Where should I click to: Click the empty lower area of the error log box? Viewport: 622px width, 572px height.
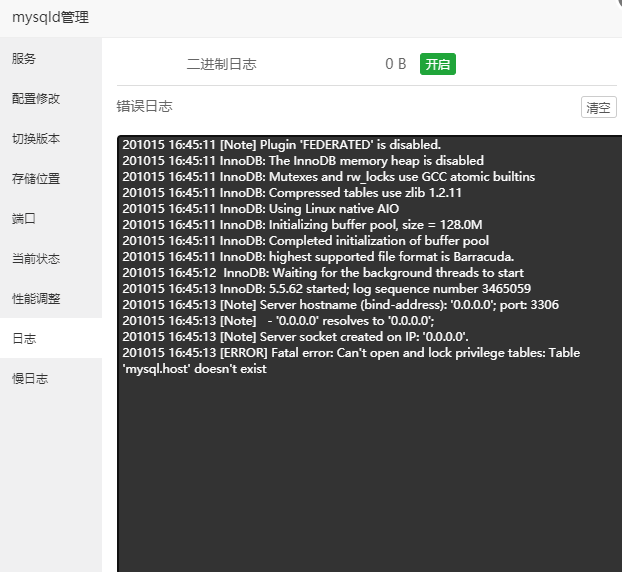tap(369, 476)
